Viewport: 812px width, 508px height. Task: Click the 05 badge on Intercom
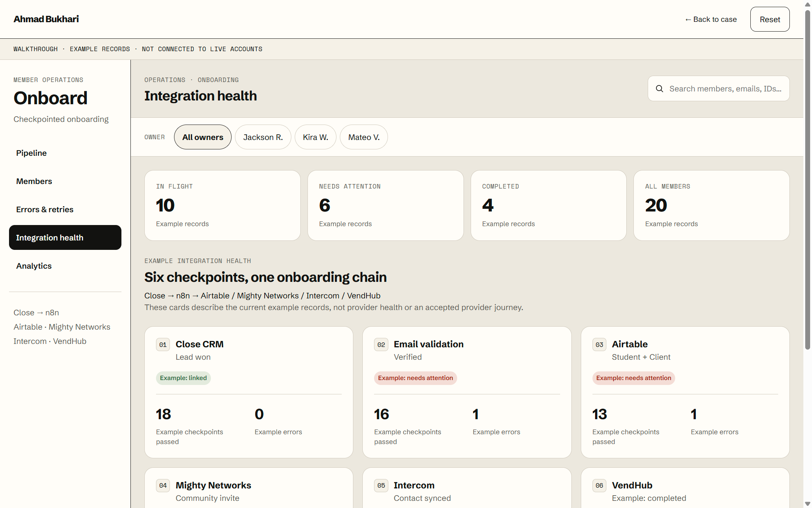coord(381,485)
